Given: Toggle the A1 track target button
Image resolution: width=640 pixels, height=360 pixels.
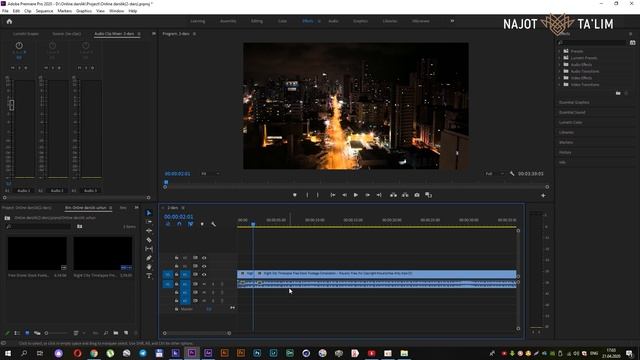Looking at the screenshot, I should [x=185, y=284].
